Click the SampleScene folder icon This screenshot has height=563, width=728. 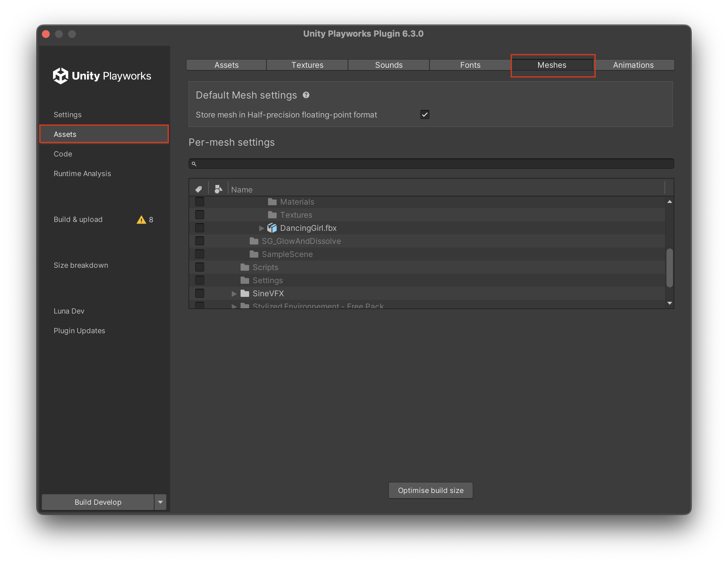254,254
